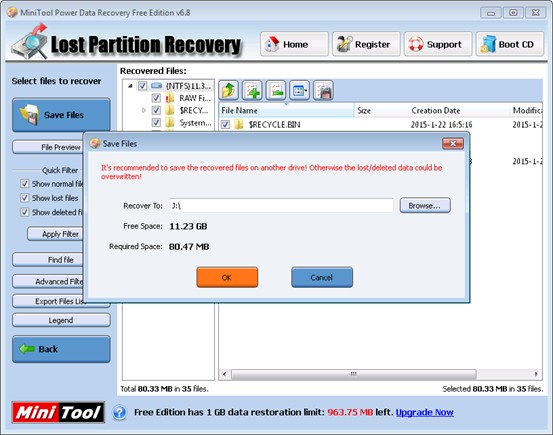Click OK in Save Files dialog

coord(227,277)
